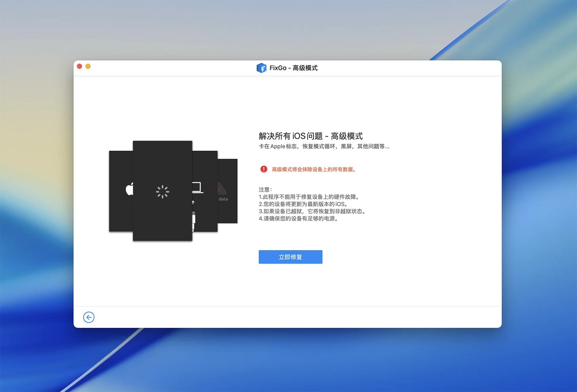577x392 pixels.
Task: Click note 2 about updating iOS version
Action: [303, 204]
